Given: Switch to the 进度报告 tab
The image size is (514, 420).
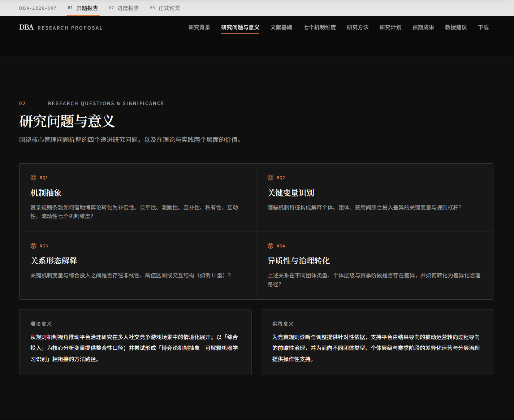Looking at the screenshot, I should pos(124,8).
